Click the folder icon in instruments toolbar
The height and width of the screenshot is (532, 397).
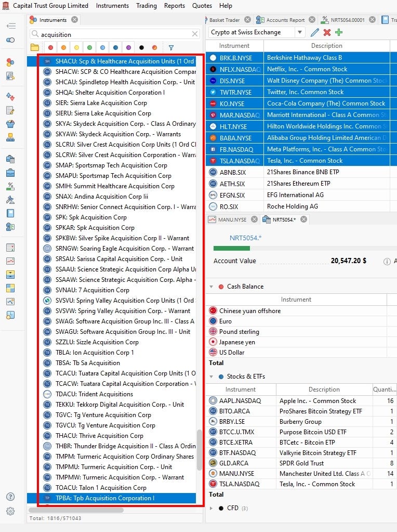(35, 47)
